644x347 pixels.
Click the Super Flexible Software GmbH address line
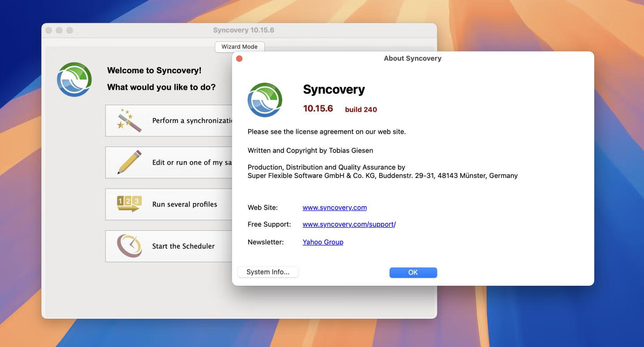pyautogui.click(x=383, y=176)
